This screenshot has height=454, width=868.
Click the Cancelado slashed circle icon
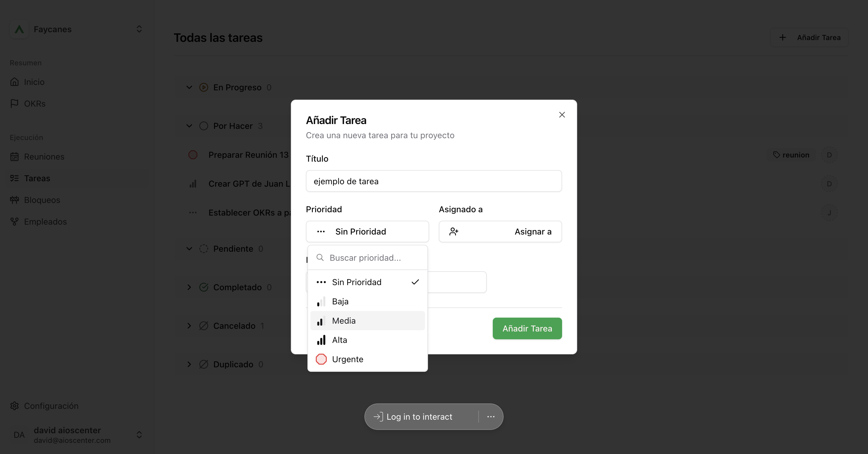203,326
